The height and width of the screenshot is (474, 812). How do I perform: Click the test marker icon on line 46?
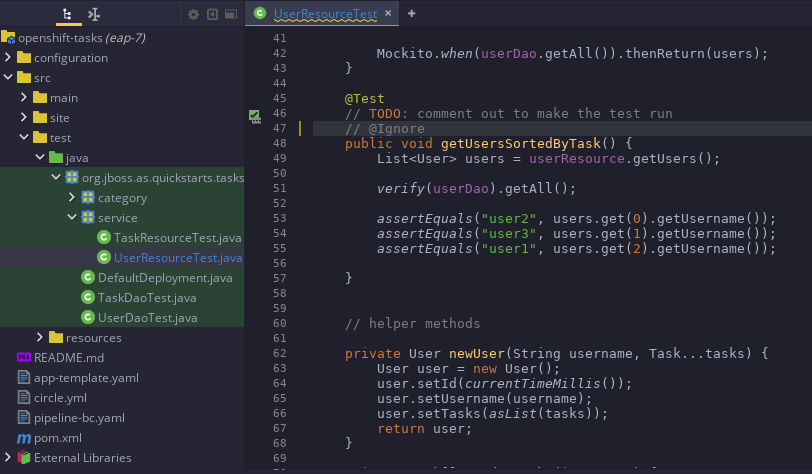pos(254,116)
